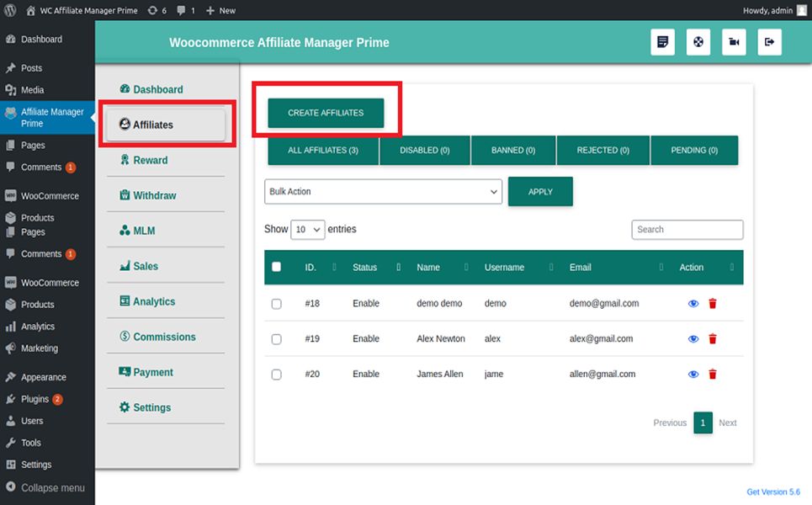Delete the Alex Newton affiliate with trash icon
812x505 pixels.
(713, 339)
